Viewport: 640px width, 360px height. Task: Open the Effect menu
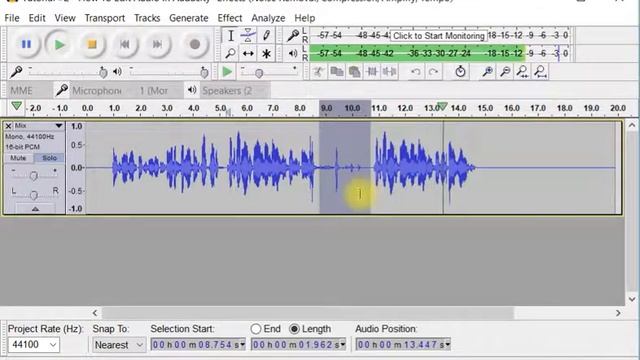[x=229, y=18]
